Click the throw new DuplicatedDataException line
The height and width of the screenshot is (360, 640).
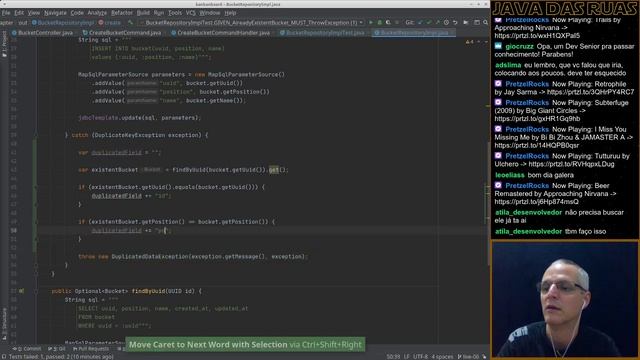pos(193,257)
